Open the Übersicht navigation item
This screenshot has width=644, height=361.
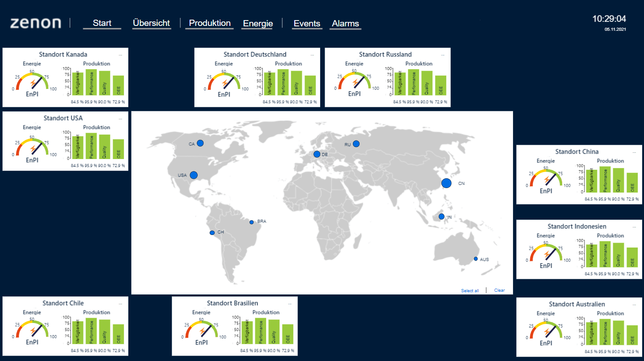[x=152, y=23]
